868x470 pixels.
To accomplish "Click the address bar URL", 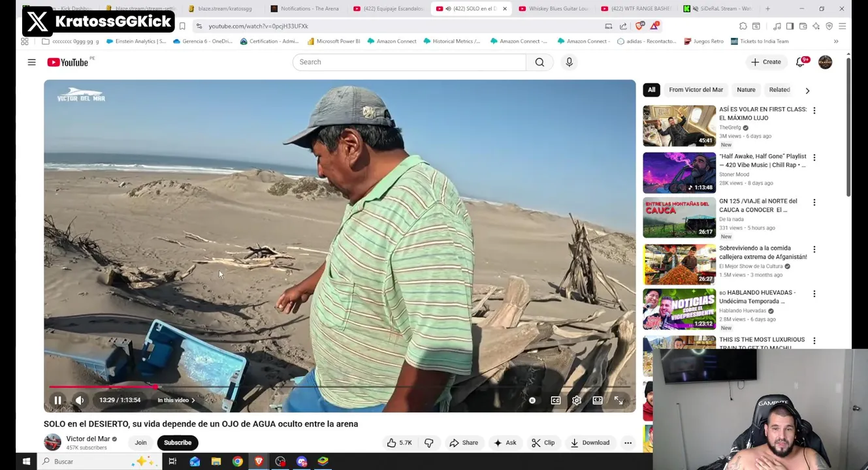I will tap(258, 26).
